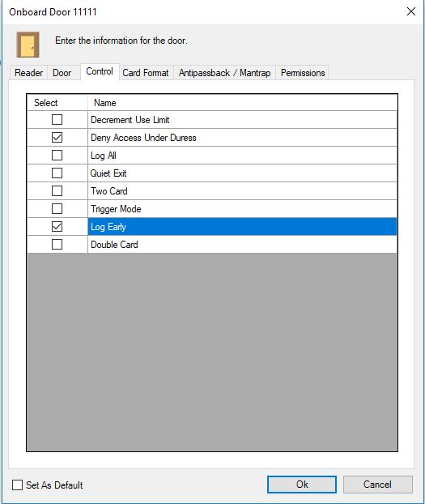Switch to the Reader tab
Viewport: 425px width, 504px height.
pyautogui.click(x=28, y=73)
